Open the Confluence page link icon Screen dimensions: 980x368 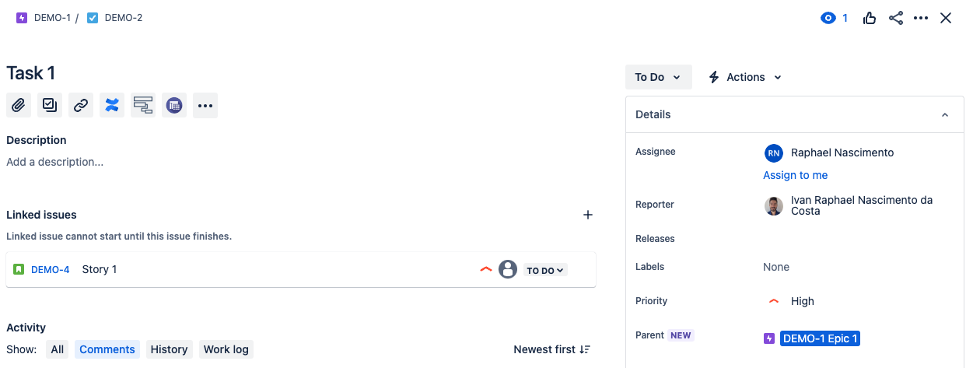coord(112,105)
